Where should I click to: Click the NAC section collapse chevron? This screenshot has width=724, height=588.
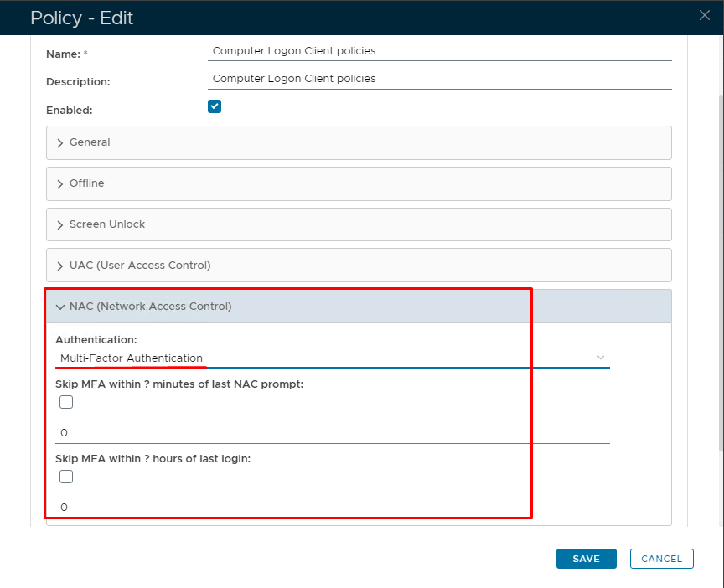click(60, 307)
